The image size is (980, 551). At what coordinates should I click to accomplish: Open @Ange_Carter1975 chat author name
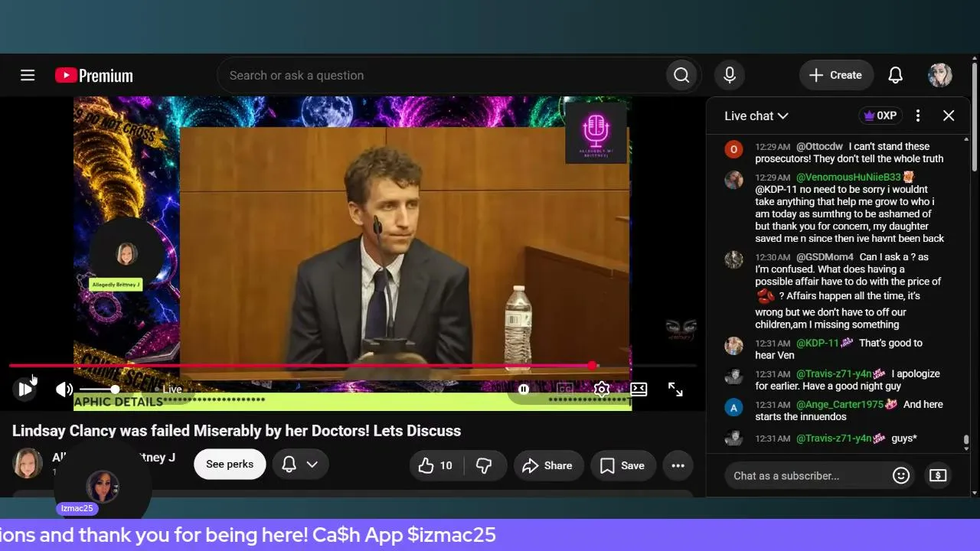[x=840, y=404]
